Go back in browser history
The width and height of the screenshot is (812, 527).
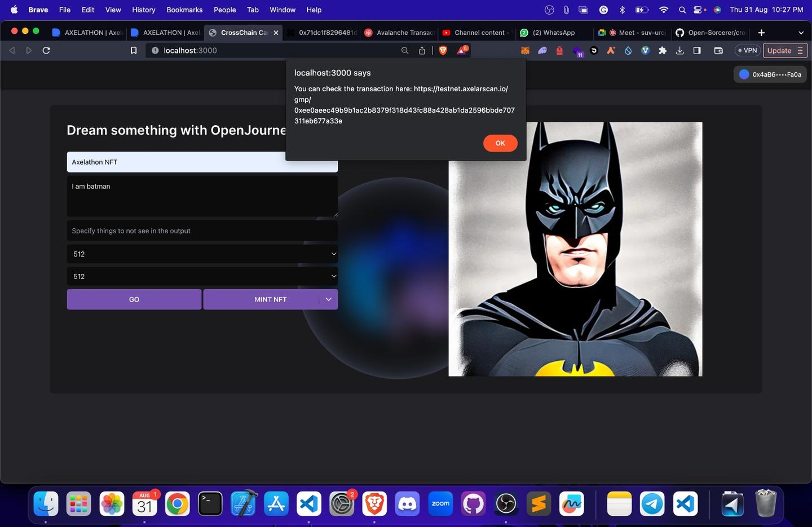point(12,50)
